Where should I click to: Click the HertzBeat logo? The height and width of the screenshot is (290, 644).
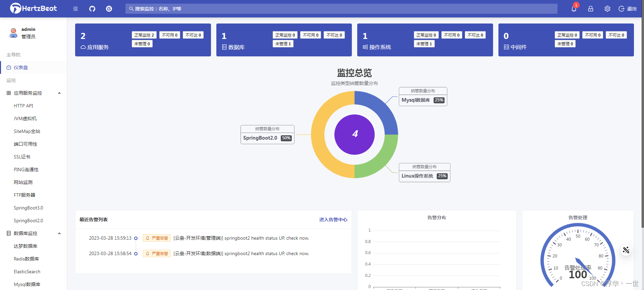pos(33,8)
